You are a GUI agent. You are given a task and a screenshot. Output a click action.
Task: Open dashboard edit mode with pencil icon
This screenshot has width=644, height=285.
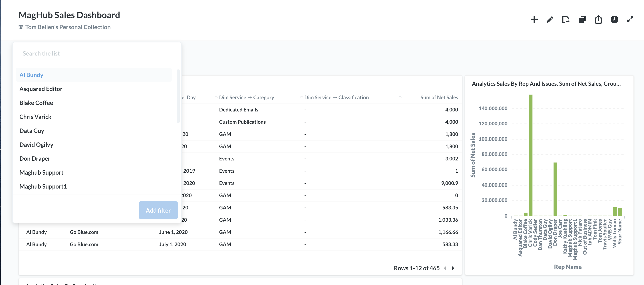(550, 19)
